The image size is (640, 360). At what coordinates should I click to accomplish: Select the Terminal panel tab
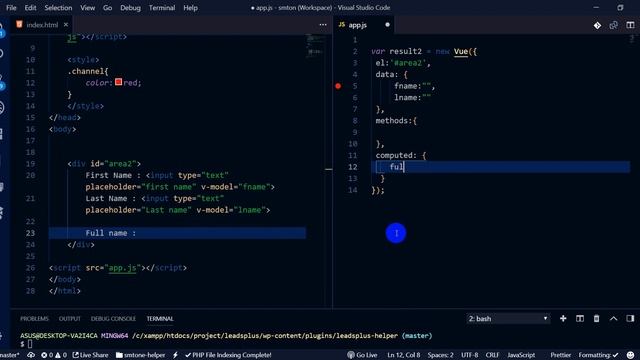[x=160, y=319]
